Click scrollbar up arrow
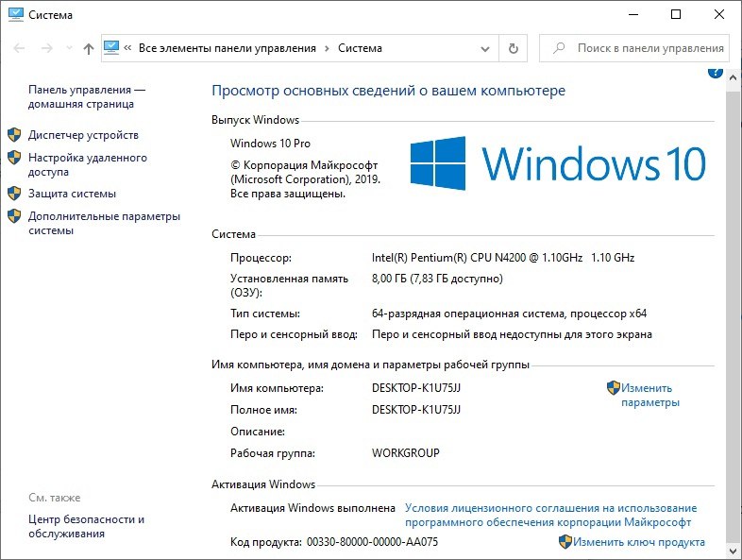This screenshot has height=560, width=742. [733, 77]
